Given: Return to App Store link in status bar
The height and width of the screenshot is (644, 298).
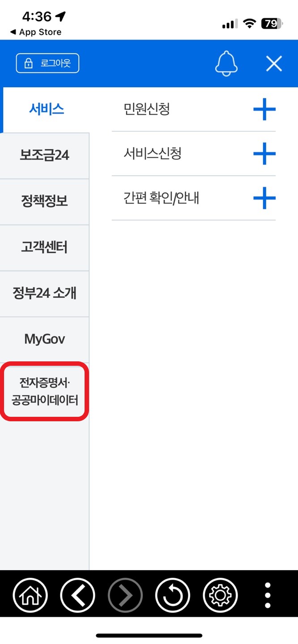Looking at the screenshot, I should 35,32.
